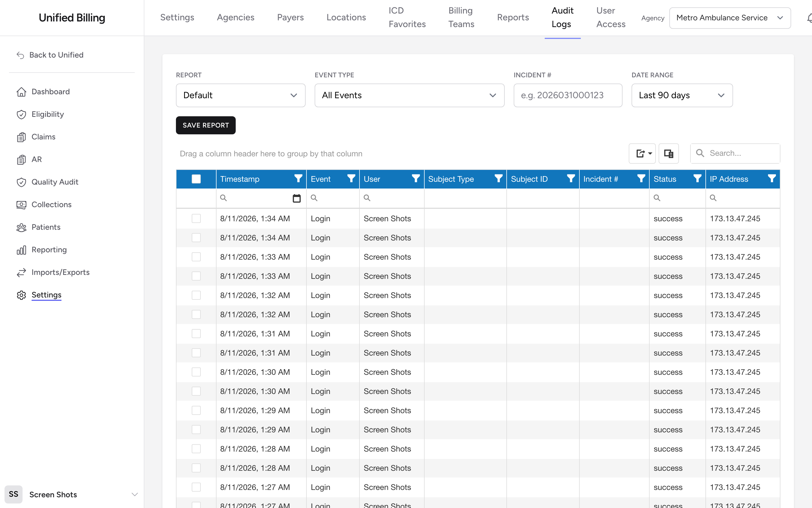The width and height of the screenshot is (812, 508).
Task: Click the Save Report button
Action: coord(206,125)
